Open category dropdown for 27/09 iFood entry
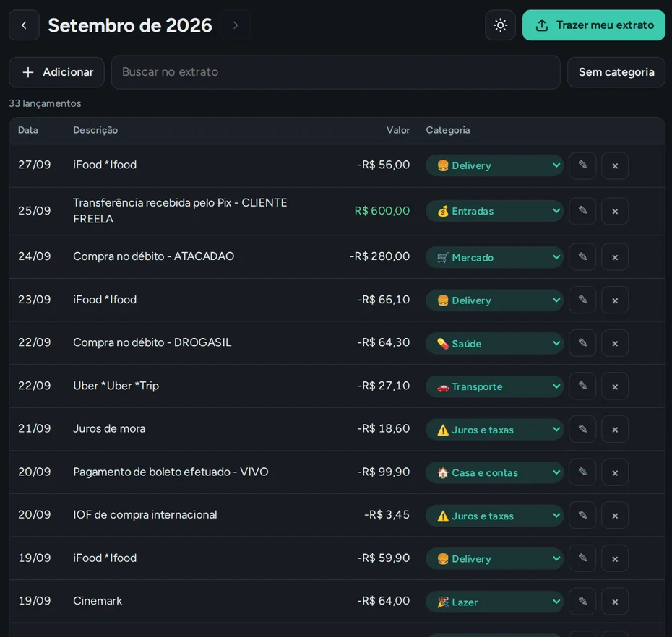The height and width of the screenshot is (637, 672). tap(494, 165)
